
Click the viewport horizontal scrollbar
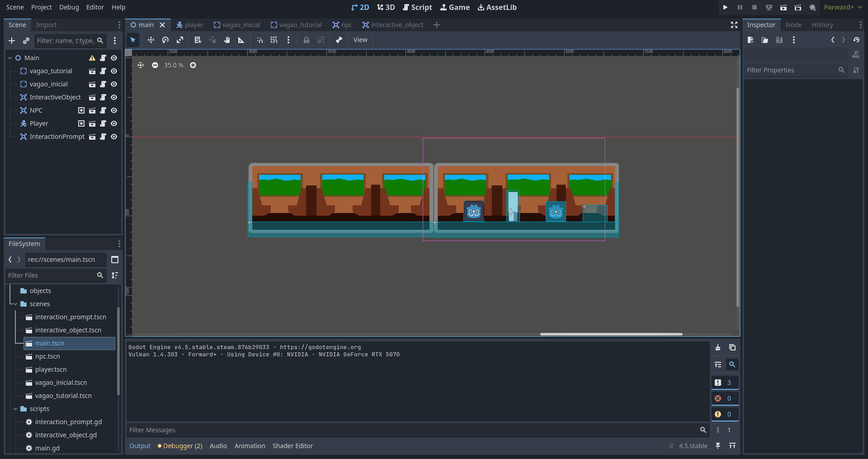pos(611,334)
